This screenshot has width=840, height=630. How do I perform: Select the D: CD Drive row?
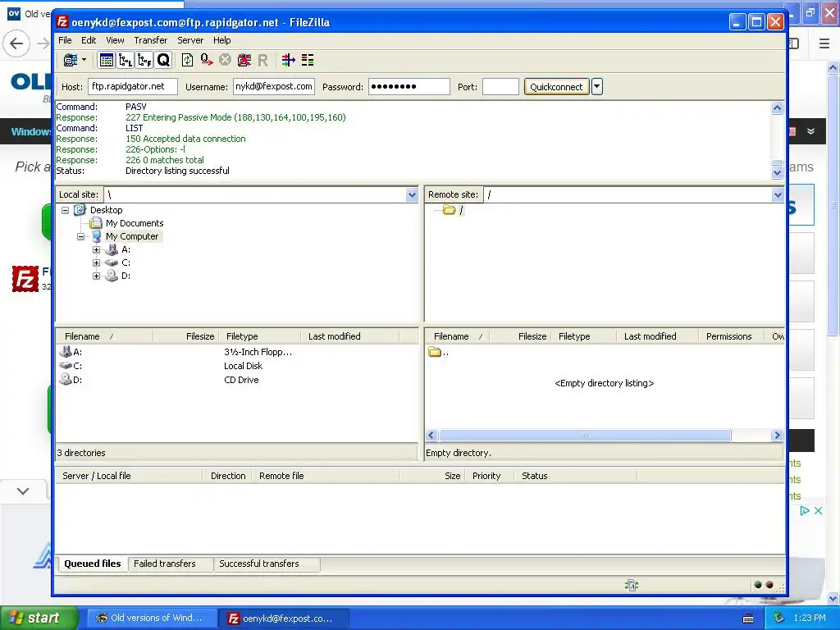click(236, 380)
